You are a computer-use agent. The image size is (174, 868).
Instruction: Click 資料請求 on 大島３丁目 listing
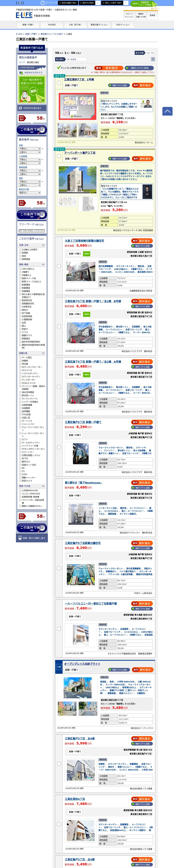[142, 241]
